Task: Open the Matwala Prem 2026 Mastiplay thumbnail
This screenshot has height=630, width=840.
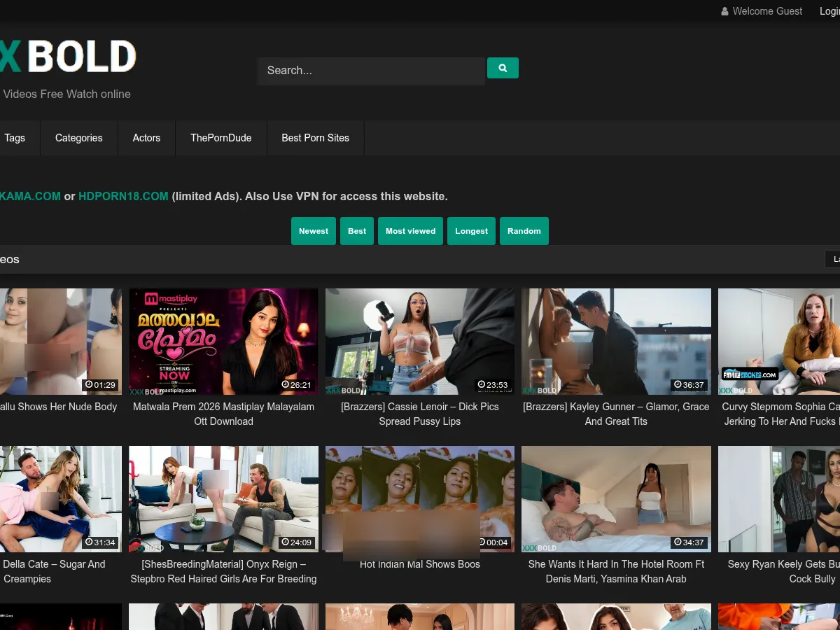Action: tap(224, 342)
